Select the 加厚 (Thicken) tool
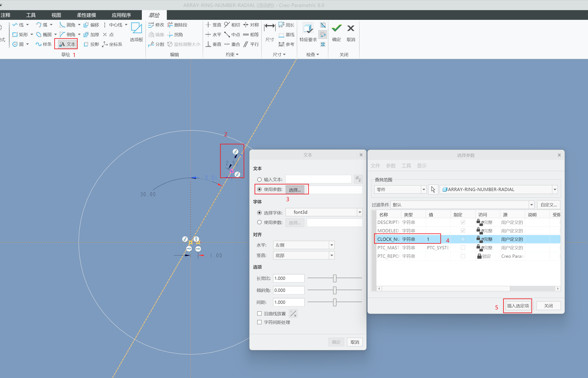This screenshot has width=588, height=378. [x=91, y=35]
